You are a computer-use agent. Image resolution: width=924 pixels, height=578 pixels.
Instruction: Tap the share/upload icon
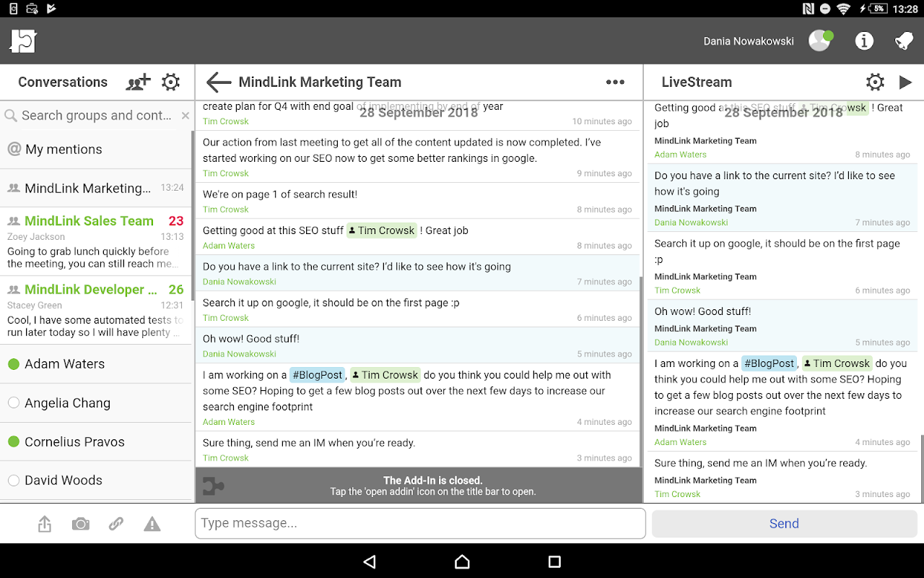point(45,524)
